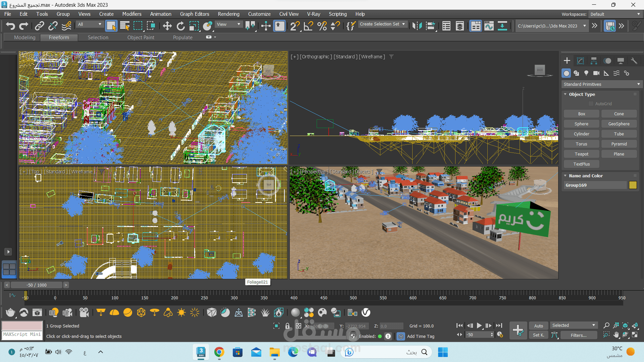Screen dimensions: 644x362
Task: Click the Group169 object name field
Action: pos(595,185)
